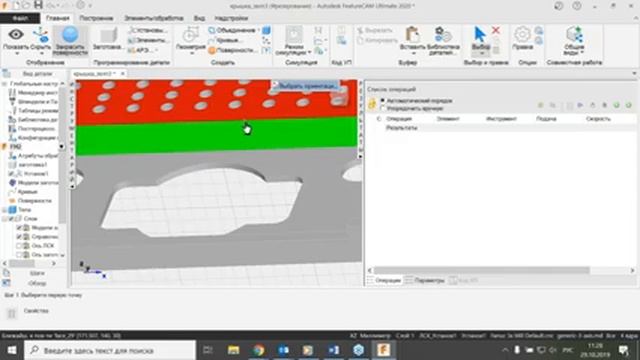Click the Выбрать ориентацию tooltip button
640x360 pixels.
pyautogui.click(x=306, y=86)
